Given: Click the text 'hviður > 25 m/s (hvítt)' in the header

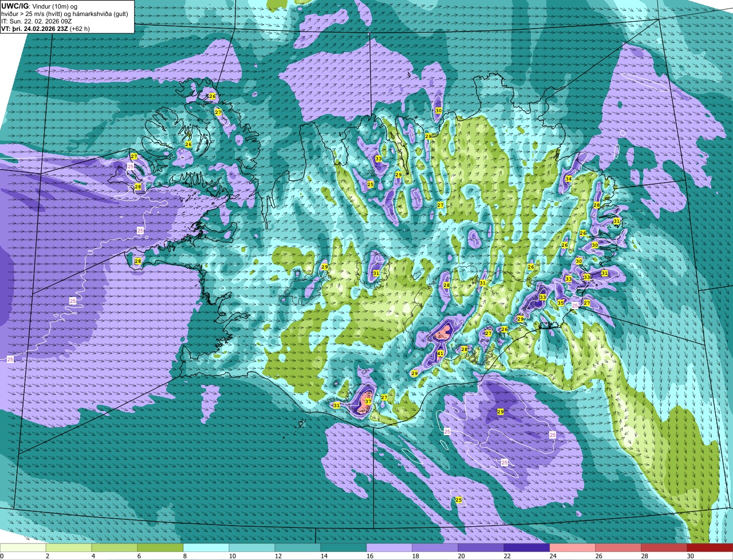Looking at the screenshot, I should (x=32, y=14).
